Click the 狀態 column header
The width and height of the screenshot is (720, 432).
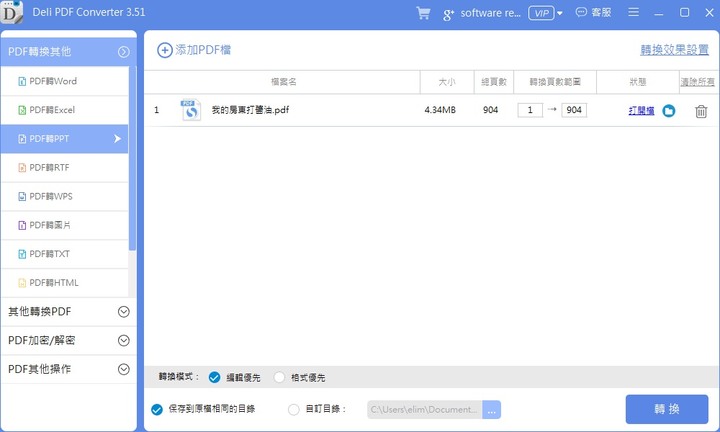(638, 82)
